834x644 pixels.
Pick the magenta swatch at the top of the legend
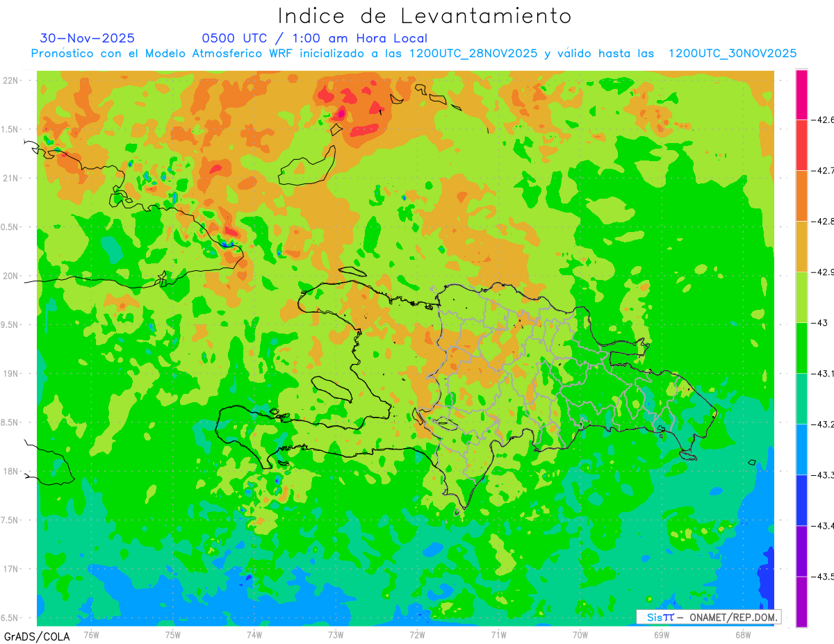point(801,94)
